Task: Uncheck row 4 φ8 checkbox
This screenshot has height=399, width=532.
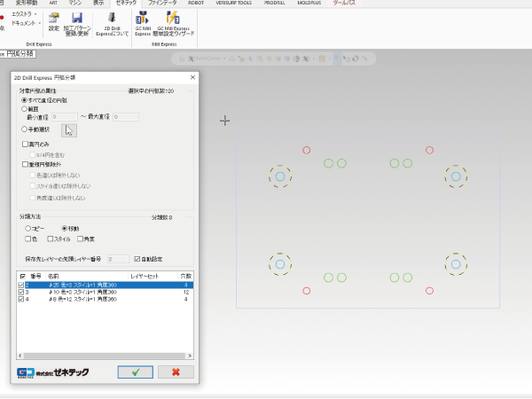Action: pyautogui.click(x=21, y=300)
